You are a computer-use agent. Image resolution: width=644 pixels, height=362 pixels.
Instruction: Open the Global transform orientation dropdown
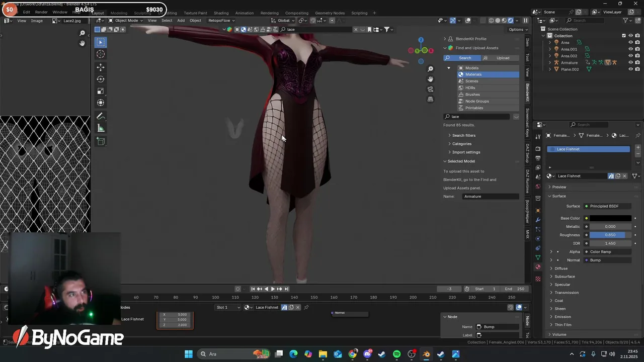[x=283, y=21]
